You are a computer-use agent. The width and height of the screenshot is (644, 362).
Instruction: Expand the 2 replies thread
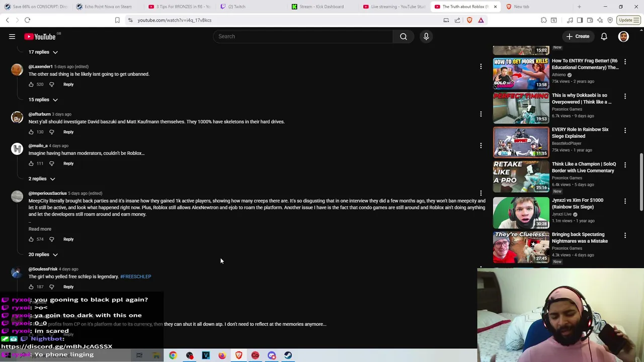[x=41, y=178]
